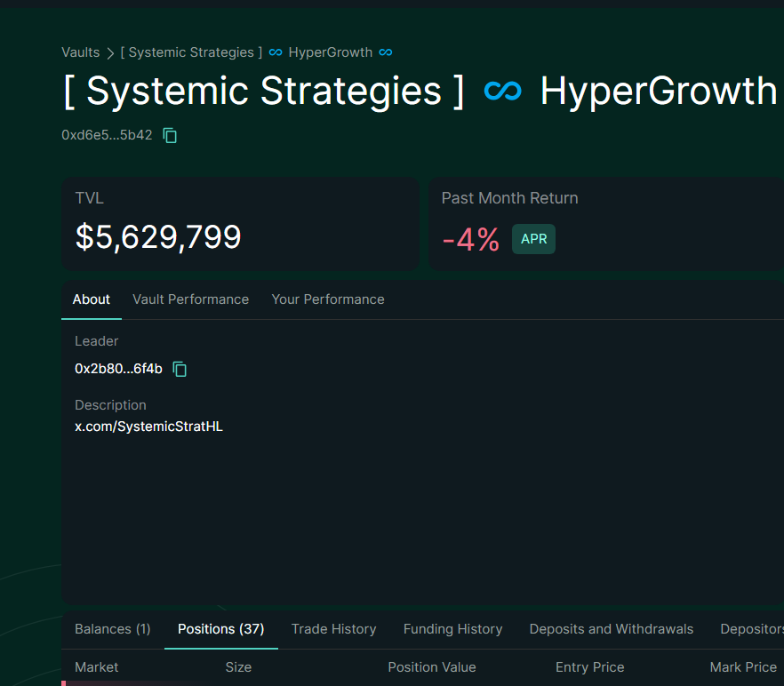Switch to the Vault Performance tab
Screen dimensions: 784x686
[190, 299]
